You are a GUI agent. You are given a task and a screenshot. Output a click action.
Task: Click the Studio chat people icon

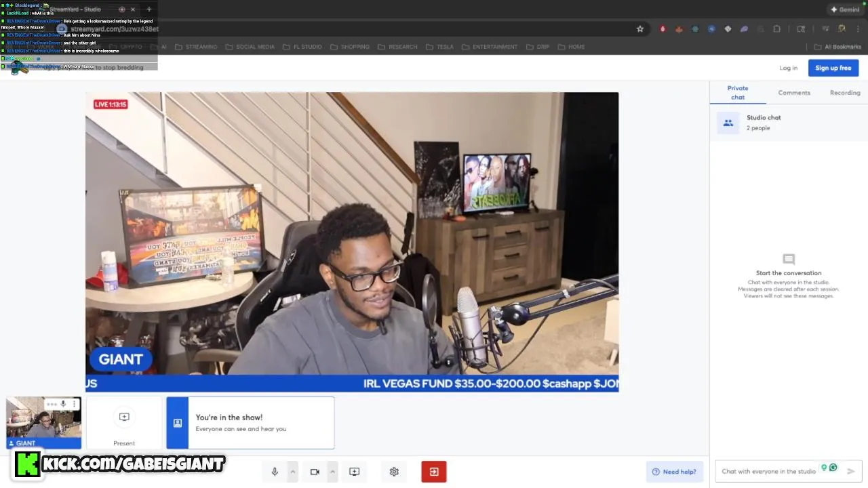[x=728, y=123]
